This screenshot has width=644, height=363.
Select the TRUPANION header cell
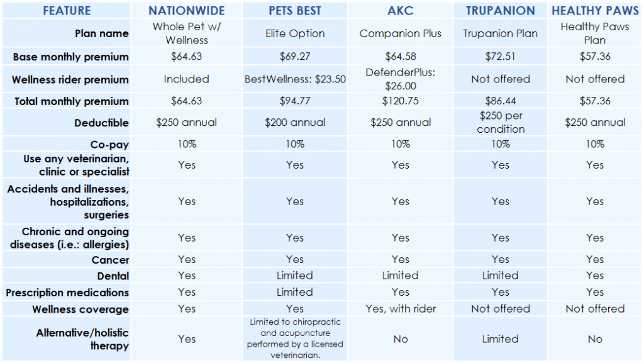[x=500, y=11]
